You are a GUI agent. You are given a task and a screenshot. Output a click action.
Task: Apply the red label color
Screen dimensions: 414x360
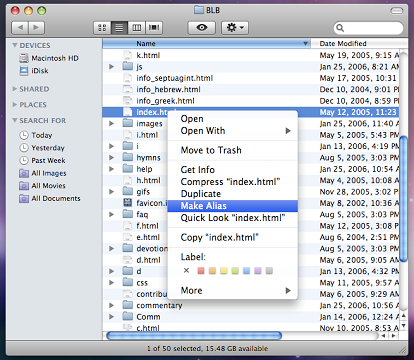pos(201,271)
